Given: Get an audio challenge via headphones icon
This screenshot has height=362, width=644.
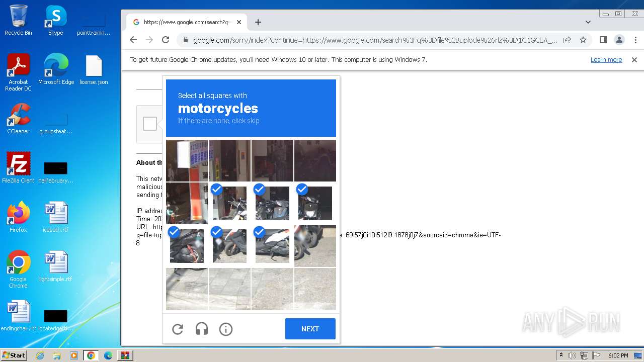Looking at the screenshot, I should pos(202,329).
